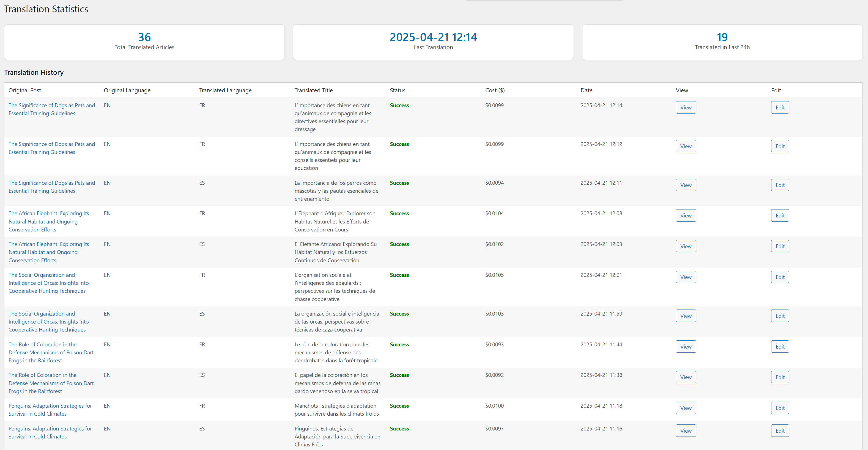Edit Spanish orcas translation dated 11:59

point(780,316)
